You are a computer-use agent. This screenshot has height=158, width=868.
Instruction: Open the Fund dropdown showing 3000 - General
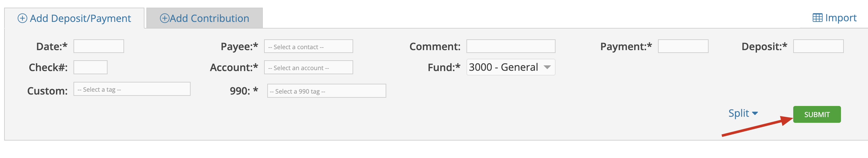click(x=510, y=67)
